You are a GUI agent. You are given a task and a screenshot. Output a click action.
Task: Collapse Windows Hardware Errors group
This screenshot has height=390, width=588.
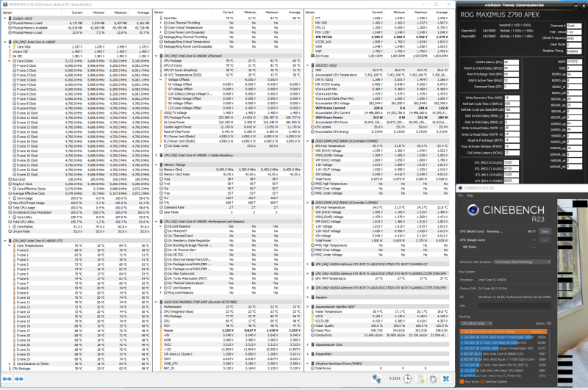(x=308, y=364)
